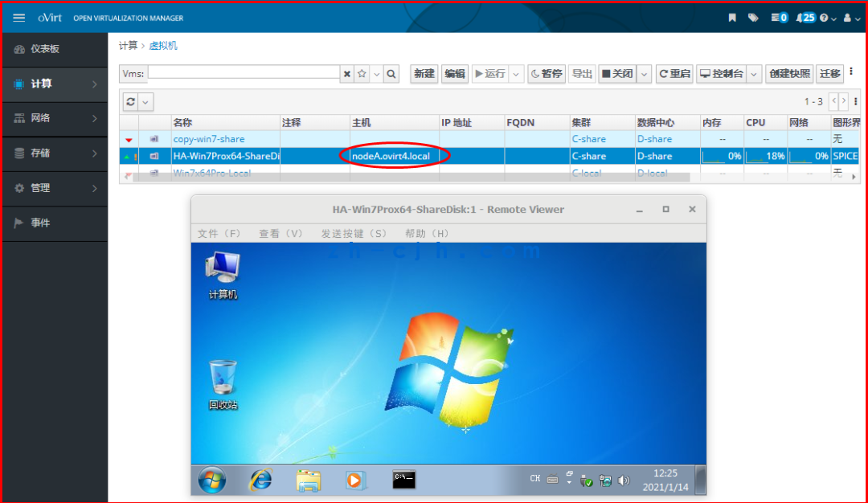868x503 pixels.
Task: Open the saved searches dropdown arrow
Action: tap(377, 74)
